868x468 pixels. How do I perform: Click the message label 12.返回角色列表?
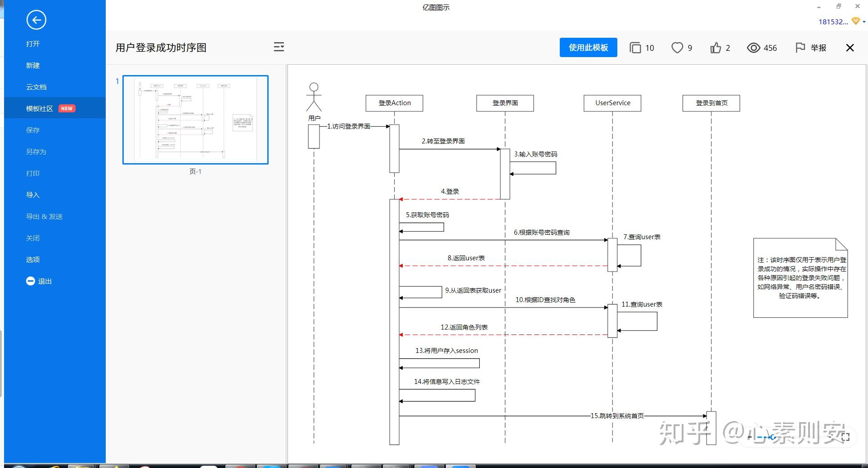coord(464,327)
